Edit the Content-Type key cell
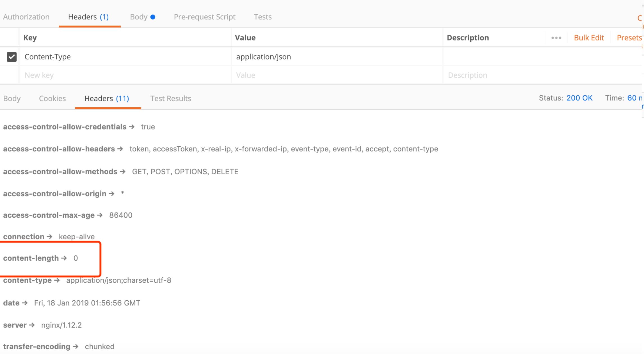 48,57
